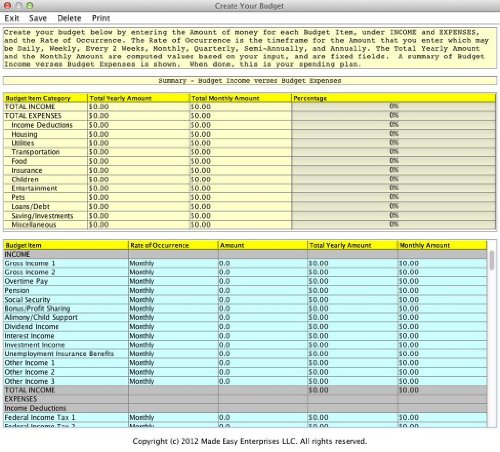
Task: Click the Budget Item Category column header
Action: (45, 98)
